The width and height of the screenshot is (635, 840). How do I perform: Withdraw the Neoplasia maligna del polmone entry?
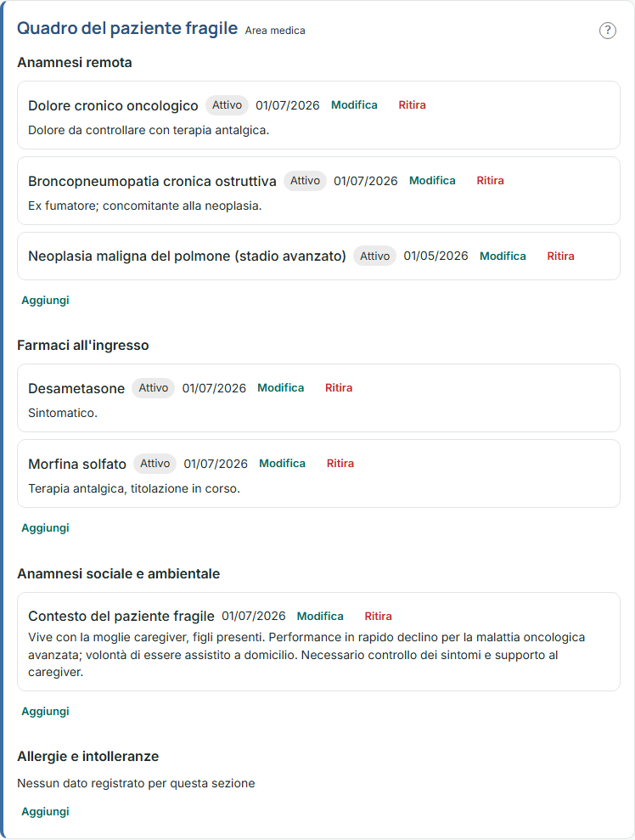(560, 256)
